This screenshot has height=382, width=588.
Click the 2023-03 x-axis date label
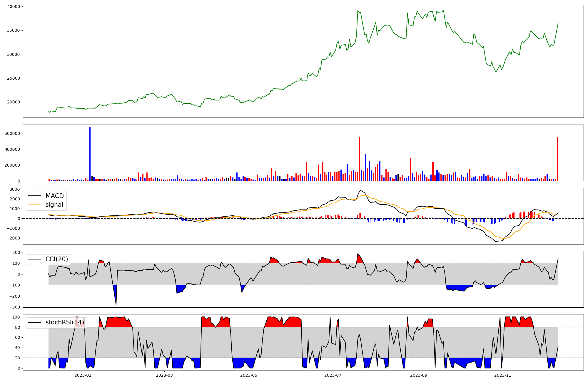coord(164,375)
